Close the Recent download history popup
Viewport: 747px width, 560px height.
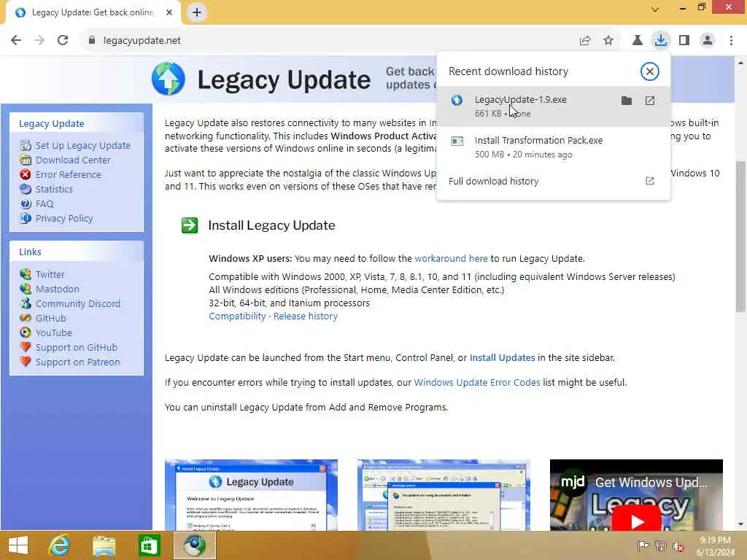point(649,71)
